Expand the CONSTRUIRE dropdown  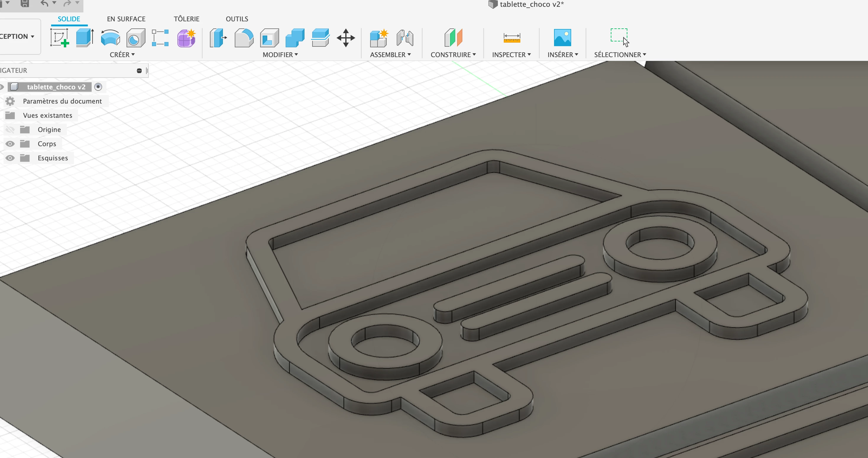[453, 55]
